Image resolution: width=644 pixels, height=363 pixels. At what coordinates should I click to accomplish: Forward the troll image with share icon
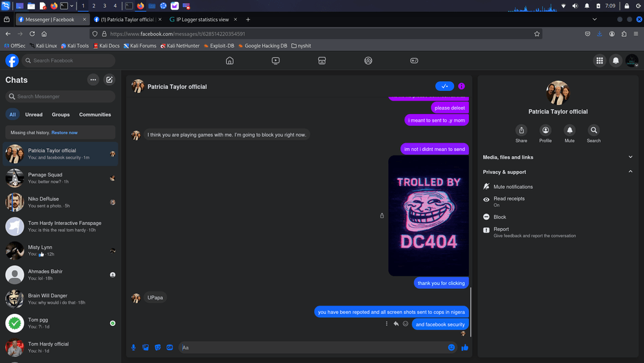(382, 215)
